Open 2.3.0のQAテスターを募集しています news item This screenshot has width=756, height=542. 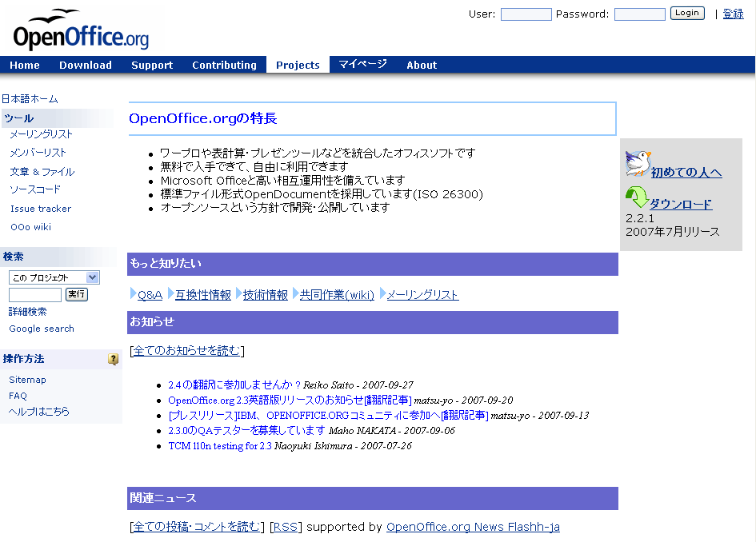[x=247, y=430]
